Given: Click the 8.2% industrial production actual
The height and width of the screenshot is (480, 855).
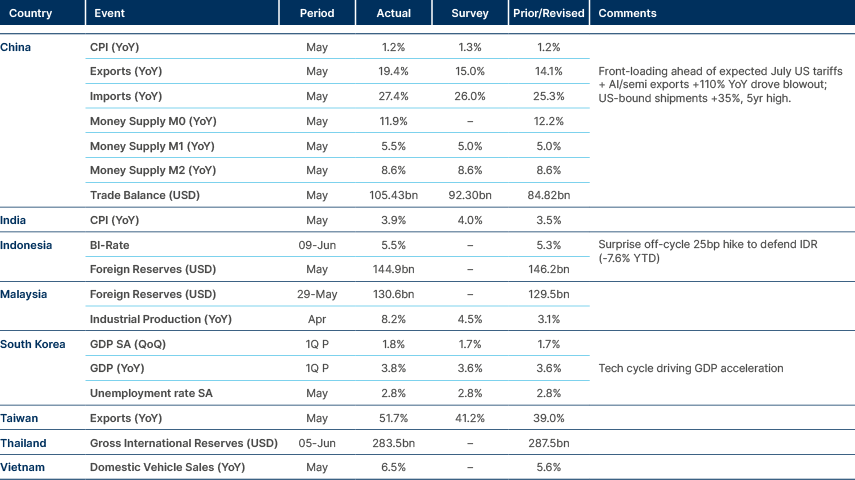Looking at the screenshot, I should point(393,319).
